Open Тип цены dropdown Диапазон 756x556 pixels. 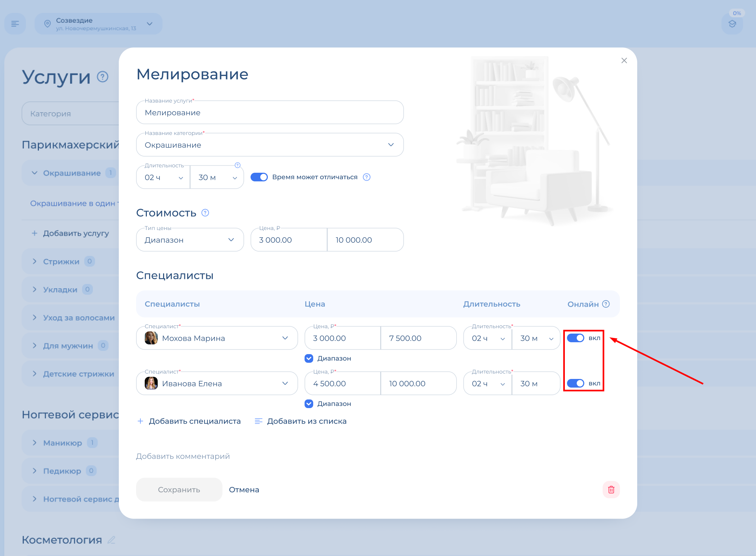tap(190, 240)
